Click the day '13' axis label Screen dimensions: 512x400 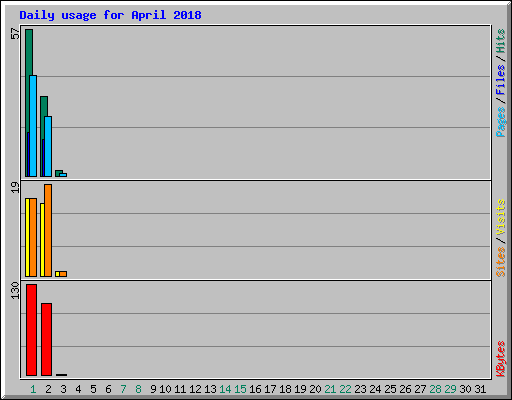[x=210, y=389]
